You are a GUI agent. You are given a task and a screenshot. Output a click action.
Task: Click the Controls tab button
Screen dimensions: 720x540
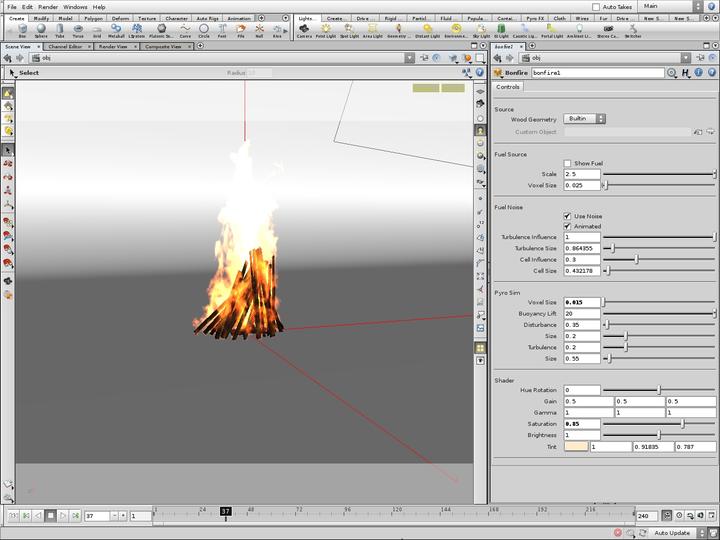(x=508, y=87)
